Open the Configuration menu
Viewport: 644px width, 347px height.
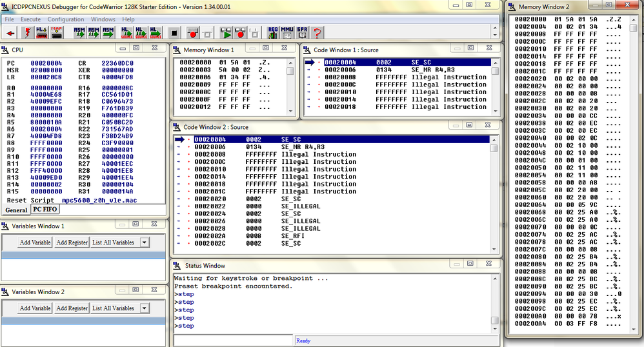[66, 19]
